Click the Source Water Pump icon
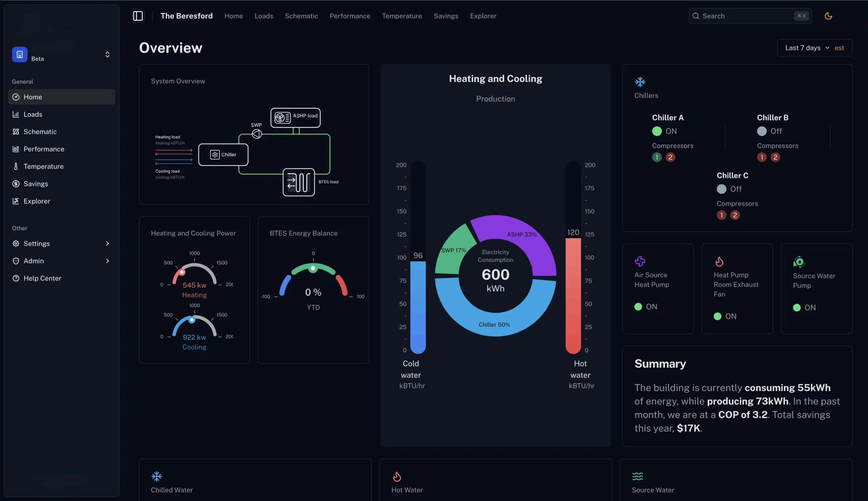This screenshot has width=868, height=501. (799, 262)
